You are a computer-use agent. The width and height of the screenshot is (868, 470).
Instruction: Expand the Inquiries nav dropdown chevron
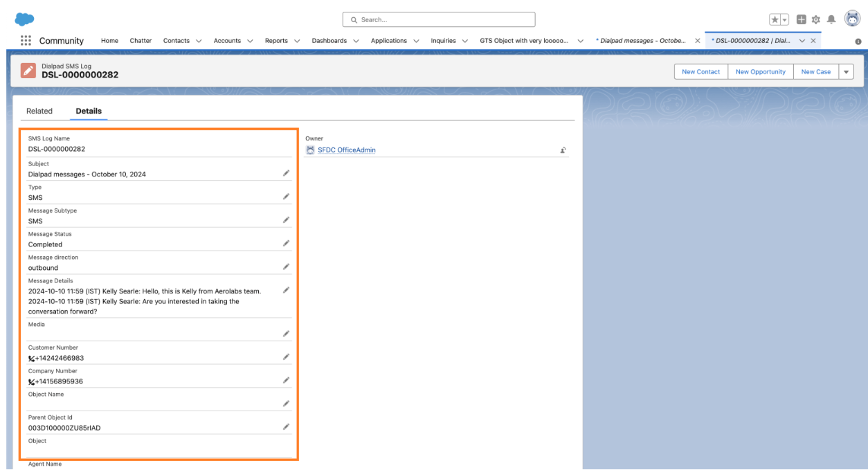coord(465,41)
